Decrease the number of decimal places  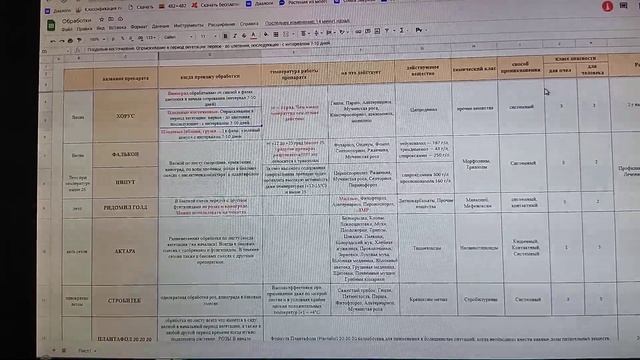coord(131,38)
